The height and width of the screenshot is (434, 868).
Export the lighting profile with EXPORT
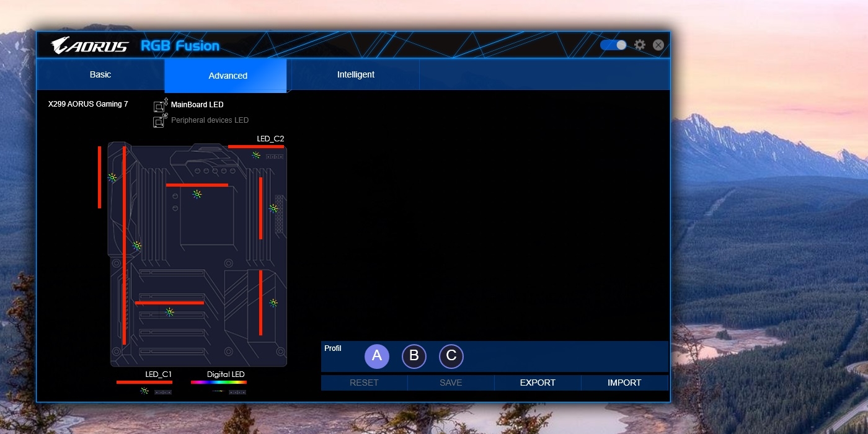(x=538, y=383)
